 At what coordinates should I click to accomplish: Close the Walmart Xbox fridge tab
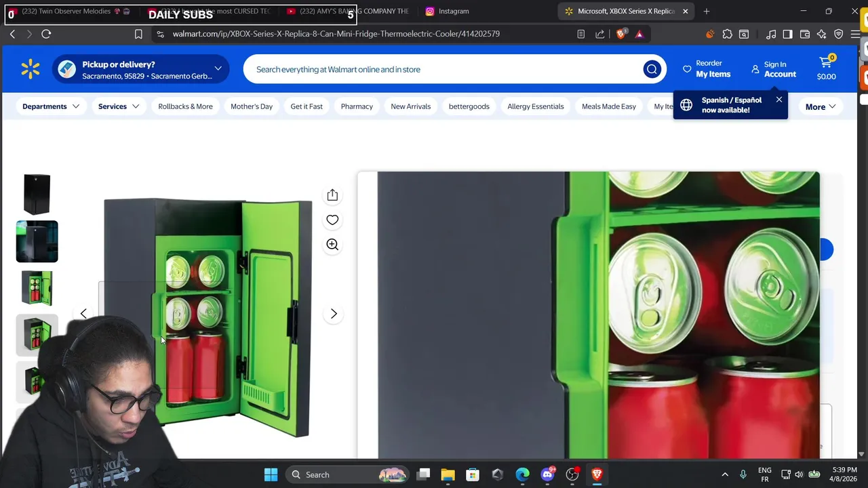[x=685, y=12]
